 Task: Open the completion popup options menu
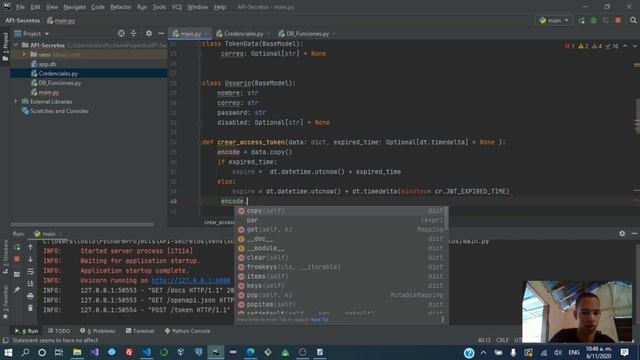point(442,320)
